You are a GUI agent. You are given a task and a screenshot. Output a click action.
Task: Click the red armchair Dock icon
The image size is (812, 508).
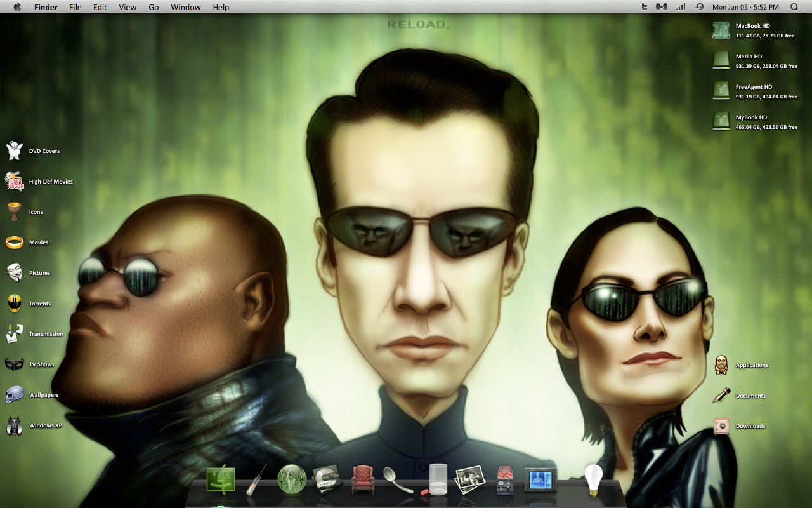pos(363,479)
